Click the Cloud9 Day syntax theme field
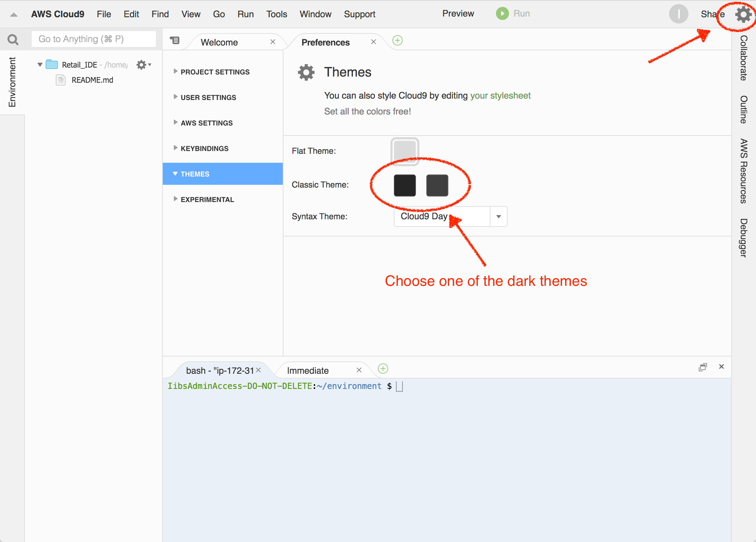The width and height of the screenshot is (756, 542). click(442, 217)
